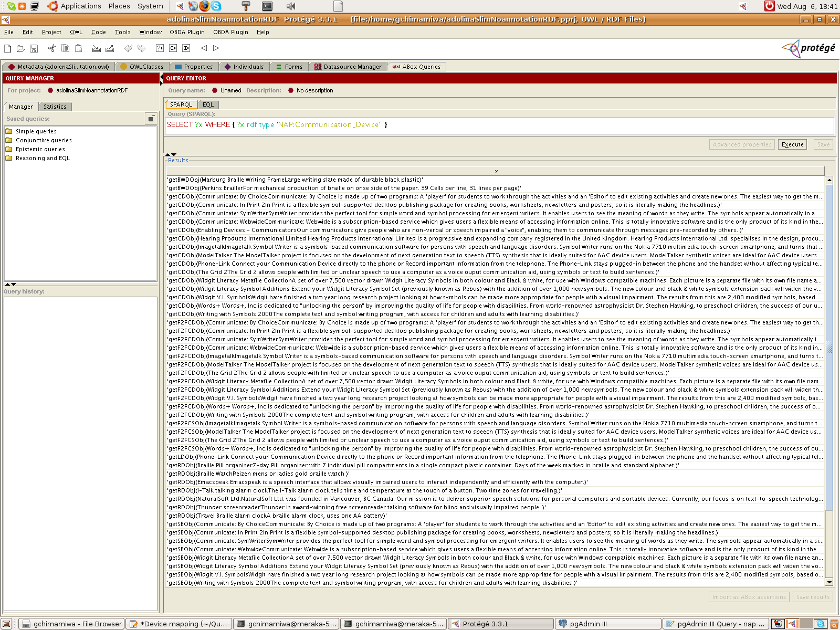
Task: Switch to the Individuals tab
Action: click(x=244, y=67)
